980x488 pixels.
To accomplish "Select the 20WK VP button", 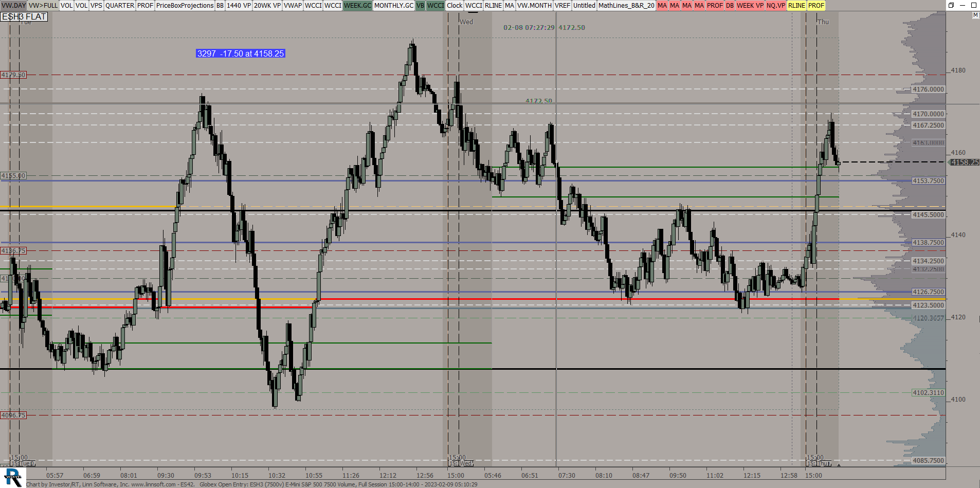I will 267,5.
